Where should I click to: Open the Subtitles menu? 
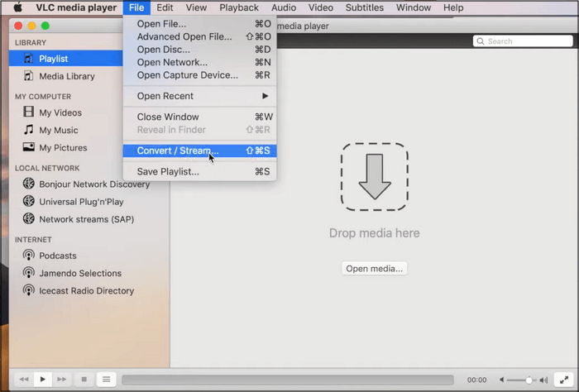[x=364, y=7]
